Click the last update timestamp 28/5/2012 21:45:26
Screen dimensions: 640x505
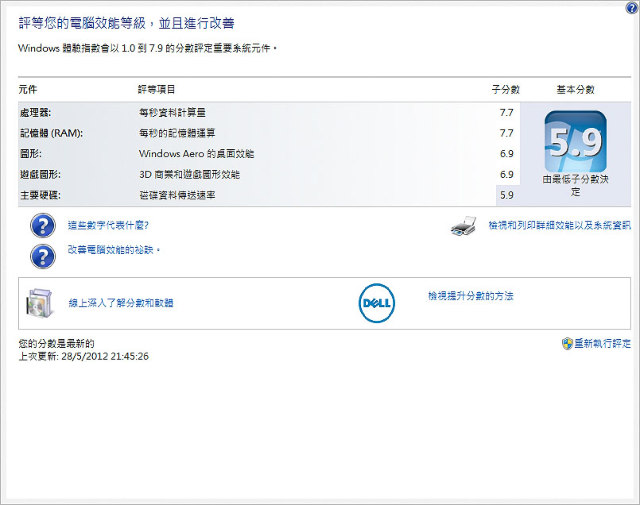[105, 356]
